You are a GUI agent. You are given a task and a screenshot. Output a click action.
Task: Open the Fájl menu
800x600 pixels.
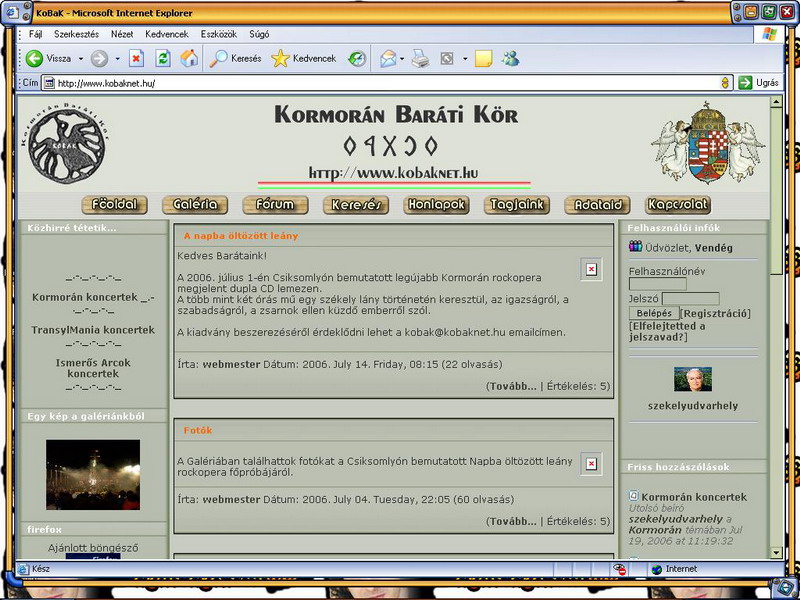[36, 34]
